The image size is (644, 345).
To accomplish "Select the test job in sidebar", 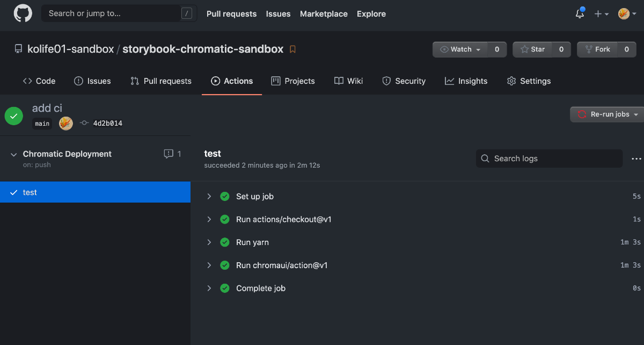I will 95,192.
